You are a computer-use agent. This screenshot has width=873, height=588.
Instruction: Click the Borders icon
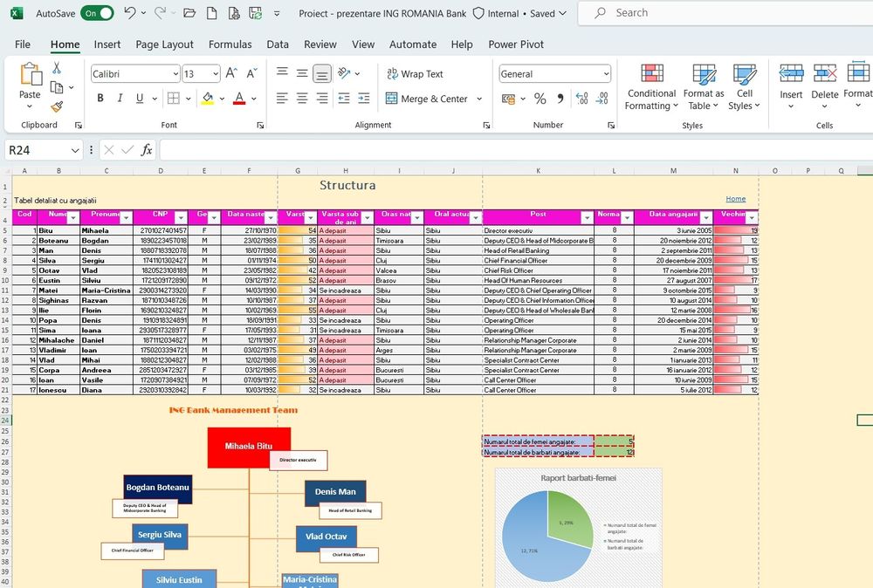click(x=174, y=99)
